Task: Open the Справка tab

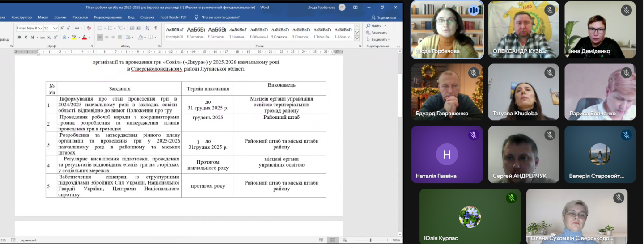Action: (x=147, y=17)
